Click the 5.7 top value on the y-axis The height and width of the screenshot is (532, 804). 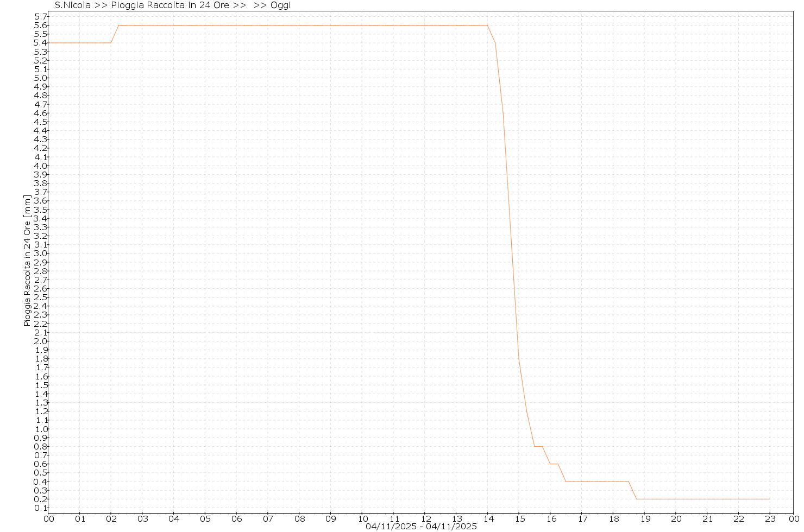(x=41, y=17)
